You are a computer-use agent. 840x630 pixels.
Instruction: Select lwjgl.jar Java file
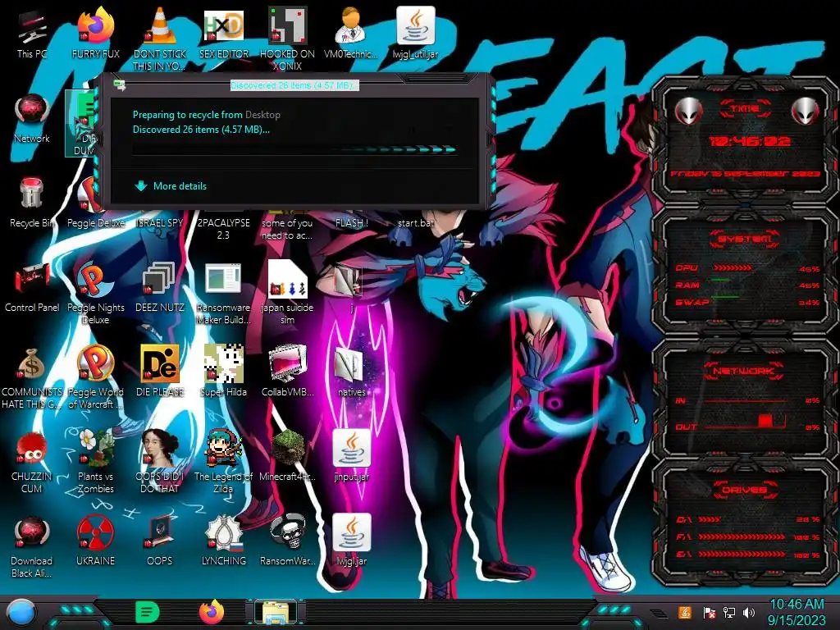351,540
